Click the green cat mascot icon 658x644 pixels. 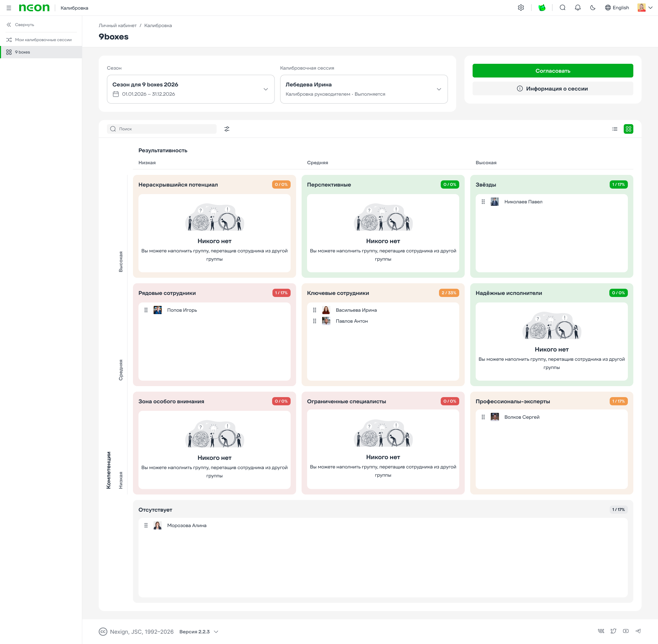(x=542, y=8)
